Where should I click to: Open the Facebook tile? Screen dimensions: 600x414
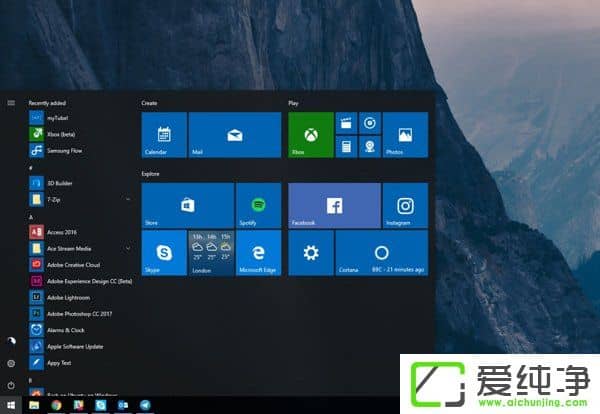[334, 205]
